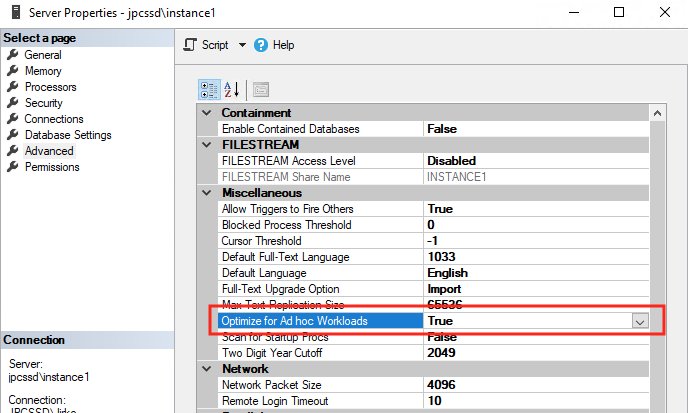The image size is (688, 413).
Task: Click the Help question mark icon
Action: point(262,45)
